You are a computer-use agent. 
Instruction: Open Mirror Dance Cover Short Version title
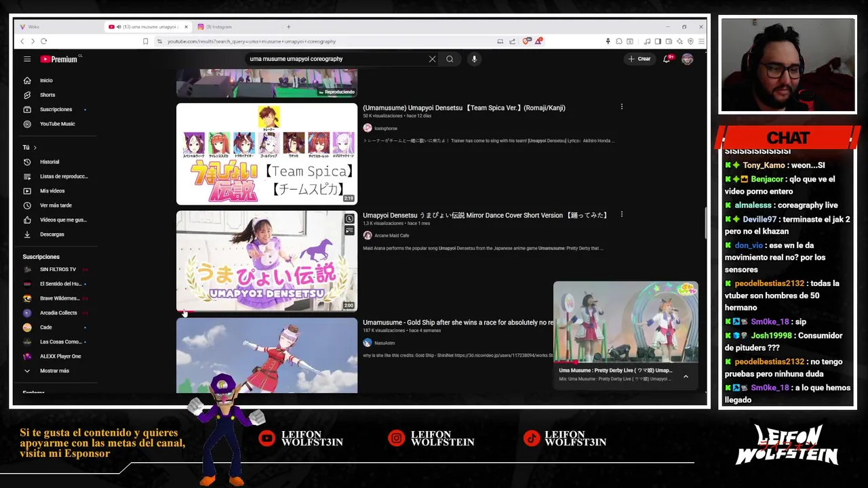point(484,216)
